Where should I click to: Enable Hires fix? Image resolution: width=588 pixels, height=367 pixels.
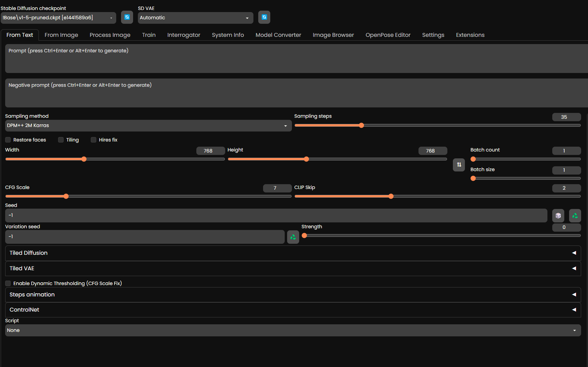93,140
